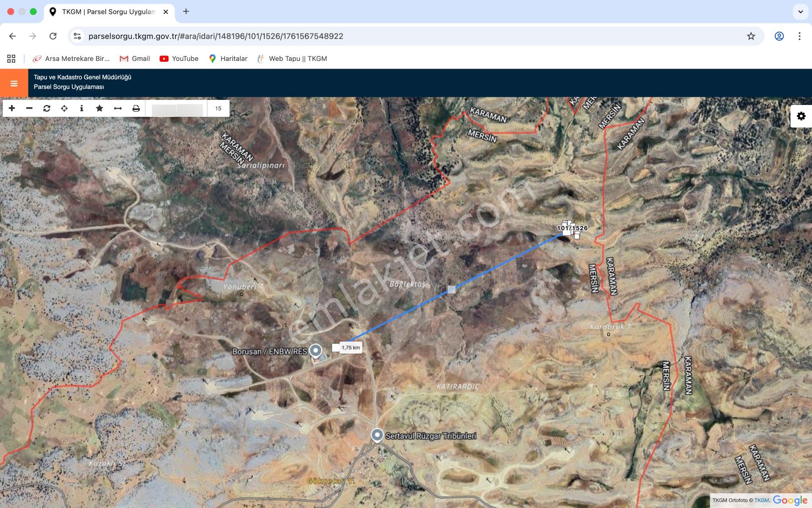This screenshot has width=812, height=508.
Task: Activate the locate crosshair tool
Action: click(x=64, y=108)
